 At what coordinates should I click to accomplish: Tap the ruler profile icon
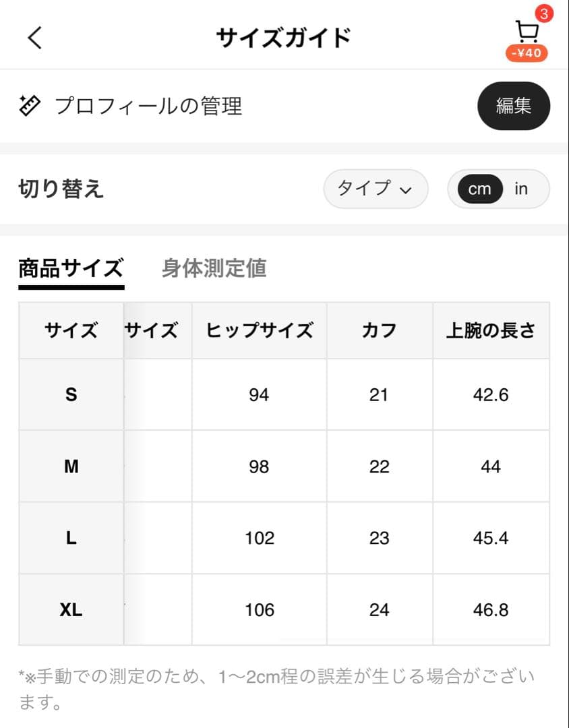(x=30, y=107)
